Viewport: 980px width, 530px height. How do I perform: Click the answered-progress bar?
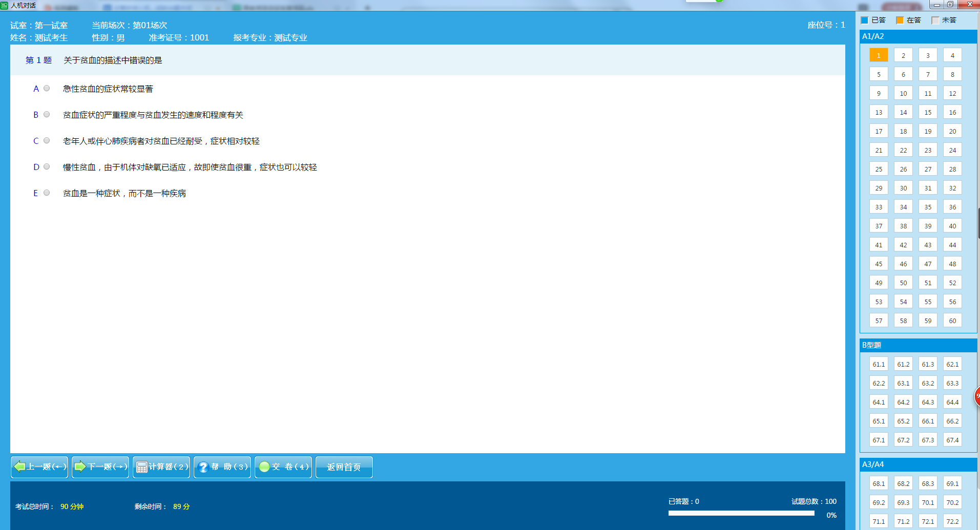tap(741, 513)
